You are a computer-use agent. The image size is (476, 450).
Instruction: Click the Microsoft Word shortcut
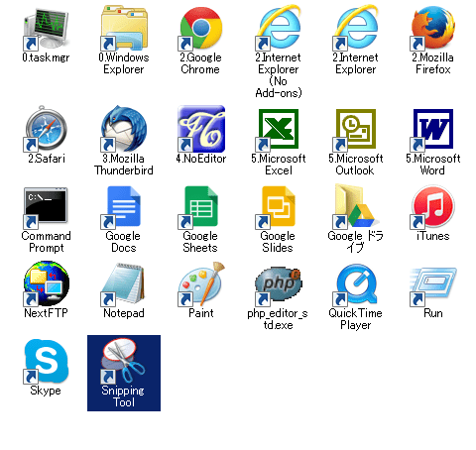[432, 129]
